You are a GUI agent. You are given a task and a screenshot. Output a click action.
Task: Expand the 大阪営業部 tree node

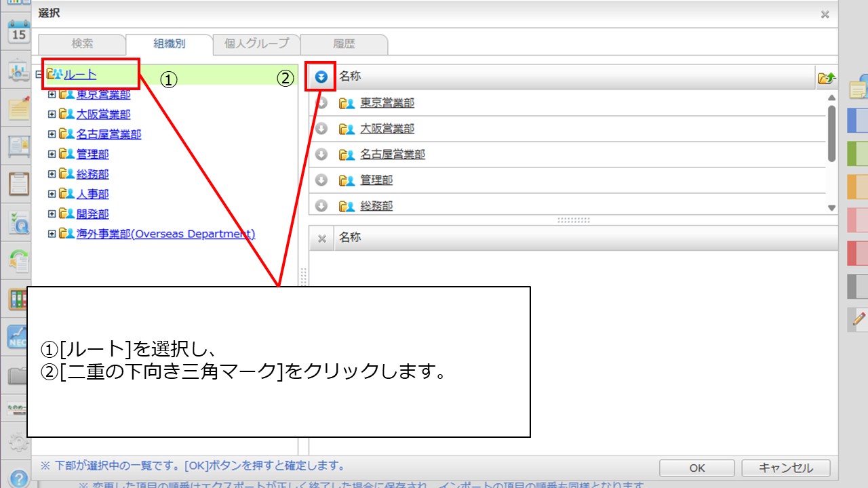(52, 115)
